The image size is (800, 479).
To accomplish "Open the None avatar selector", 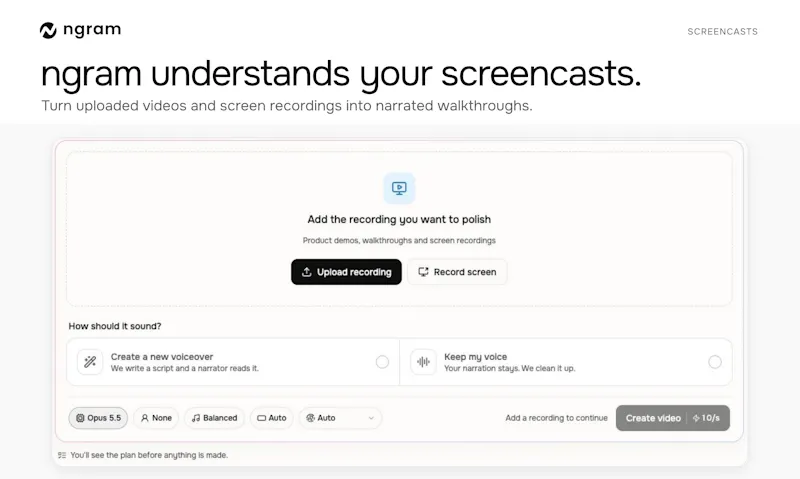I will (156, 418).
